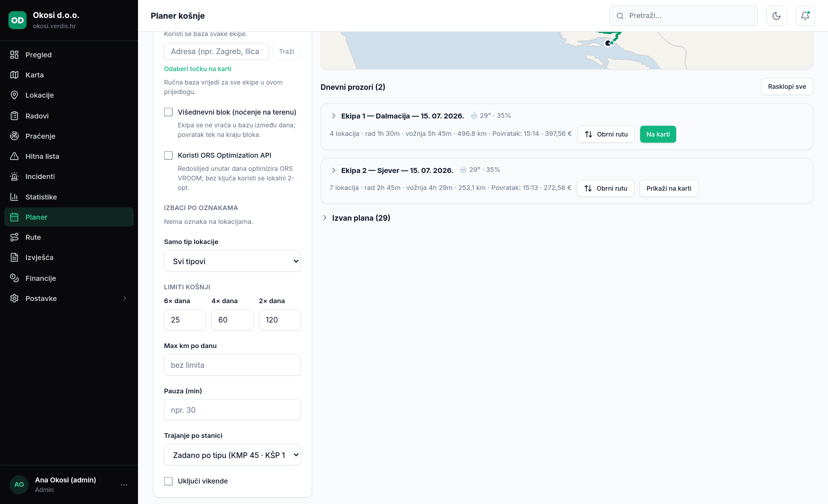Click the Traži address button
The image size is (828, 504).
click(x=287, y=51)
